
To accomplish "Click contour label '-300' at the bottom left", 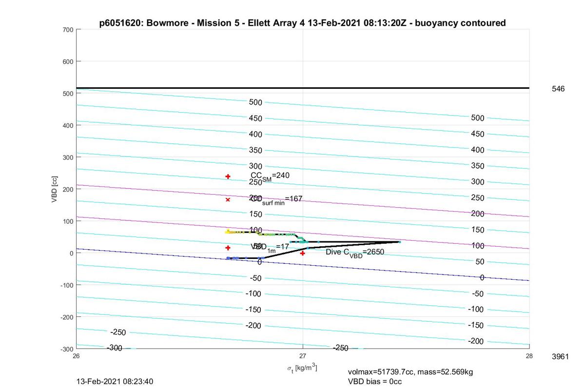I will (x=114, y=348).
